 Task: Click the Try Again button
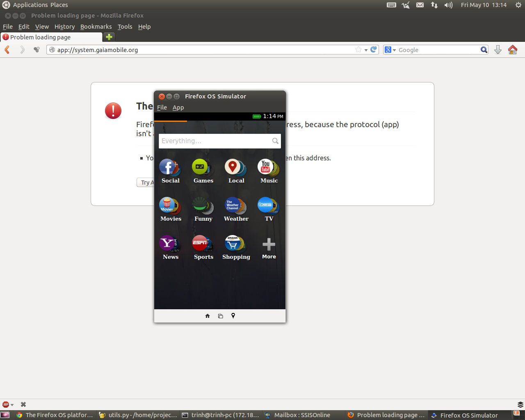(146, 182)
